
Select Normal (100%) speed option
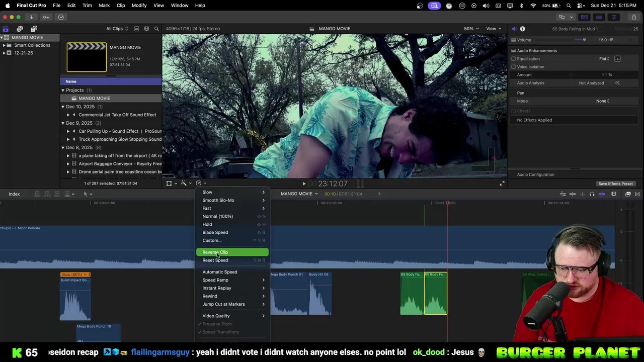coord(232,216)
